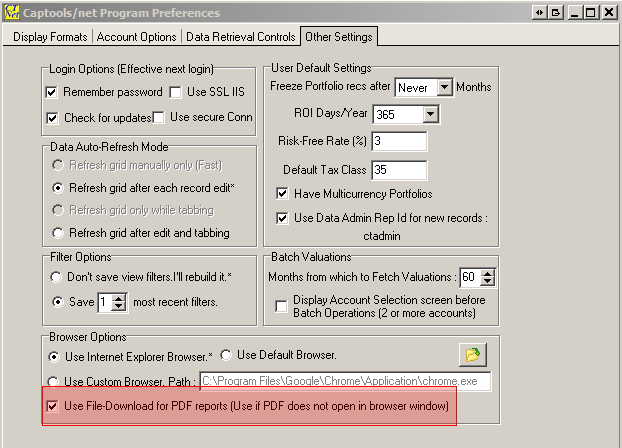The width and height of the screenshot is (622, 448).
Task: Click the recent filters count spinner
Action: point(119,300)
